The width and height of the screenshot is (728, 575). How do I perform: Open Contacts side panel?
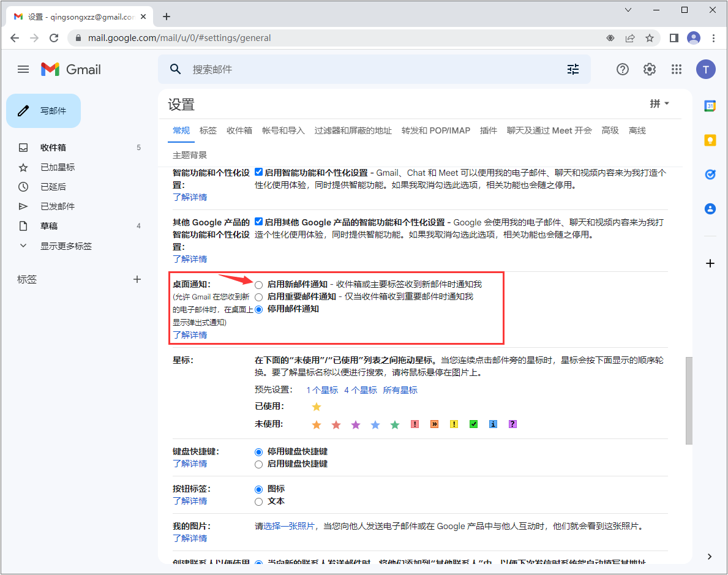click(710, 209)
